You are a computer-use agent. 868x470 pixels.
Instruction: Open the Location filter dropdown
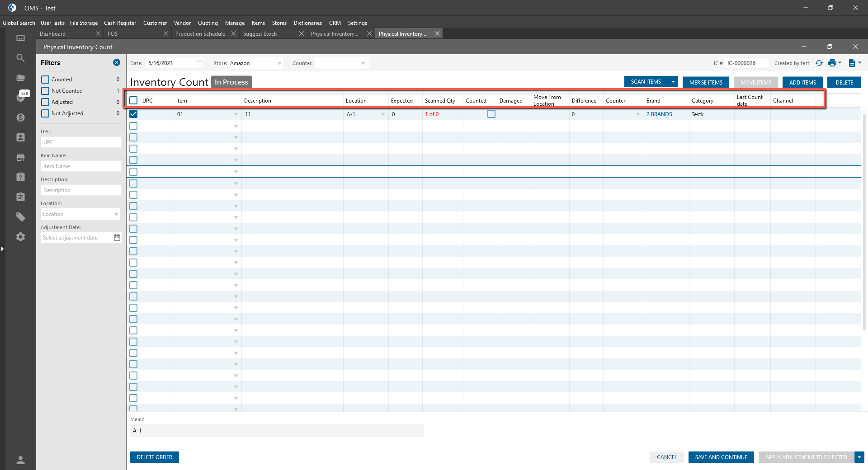coord(116,214)
